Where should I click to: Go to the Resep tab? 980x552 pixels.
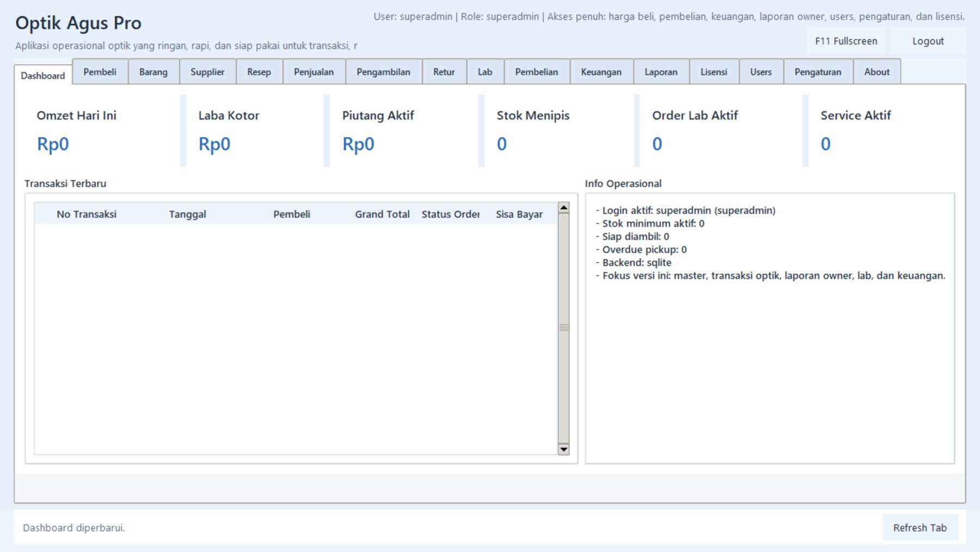coord(259,72)
